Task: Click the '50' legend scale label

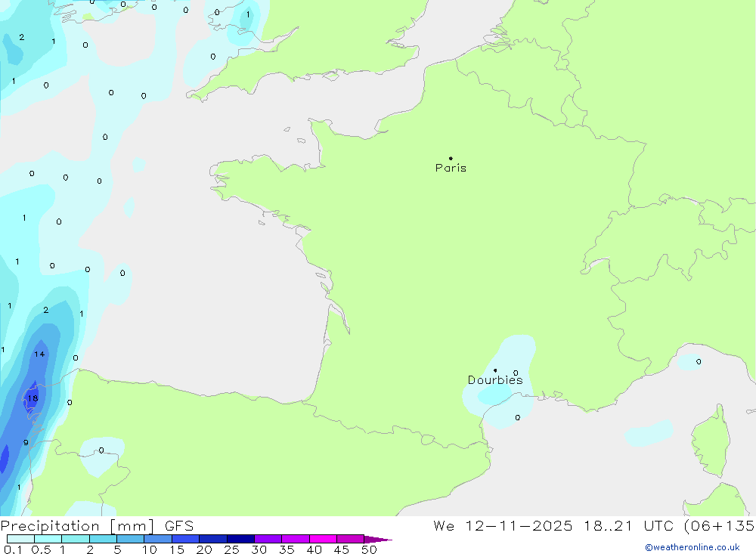Action: point(369,549)
